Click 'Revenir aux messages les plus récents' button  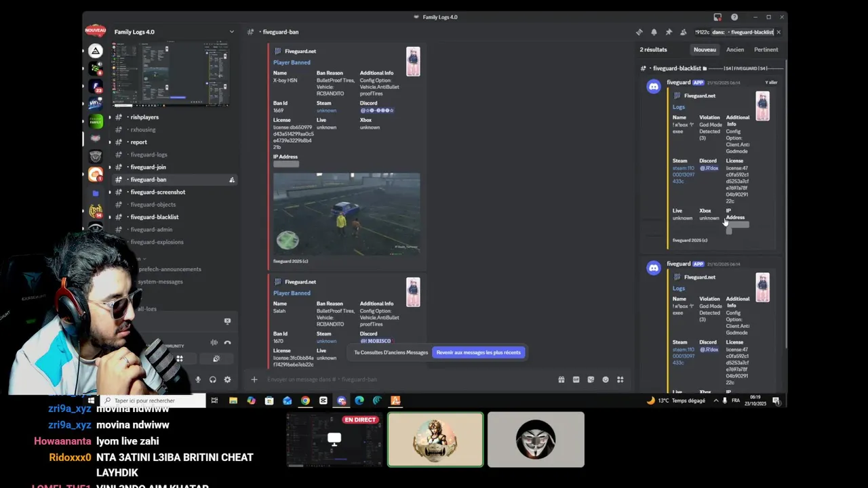479,352
